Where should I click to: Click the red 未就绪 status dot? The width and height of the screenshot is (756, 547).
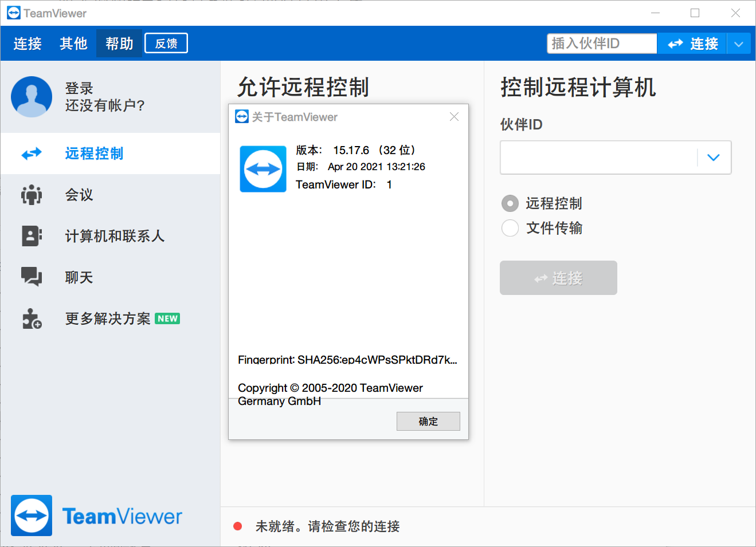(238, 525)
